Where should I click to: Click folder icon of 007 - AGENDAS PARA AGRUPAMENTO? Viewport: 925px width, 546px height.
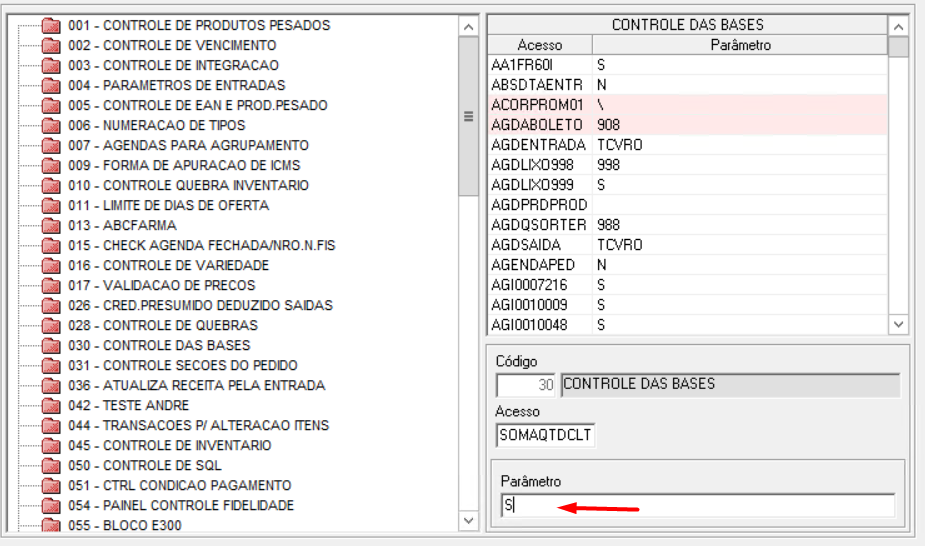[x=51, y=146]
